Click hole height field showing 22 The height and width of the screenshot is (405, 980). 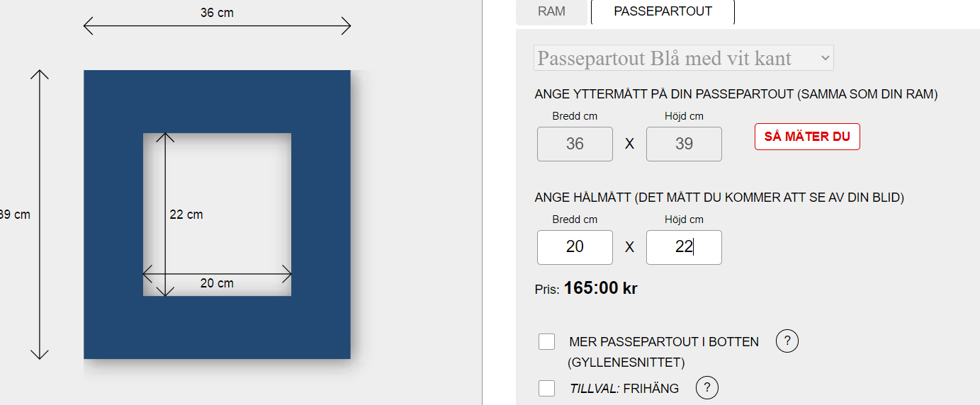point(684,247)
